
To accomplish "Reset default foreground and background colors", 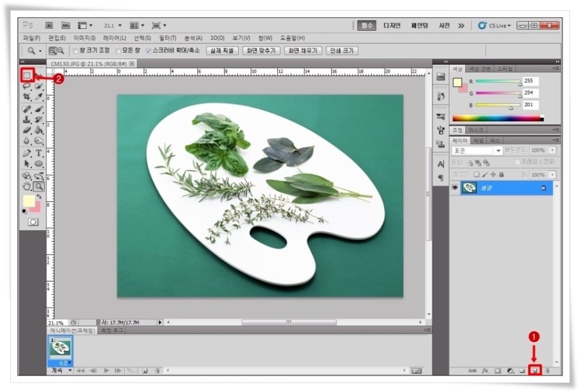I will click(x=24, y=211).
